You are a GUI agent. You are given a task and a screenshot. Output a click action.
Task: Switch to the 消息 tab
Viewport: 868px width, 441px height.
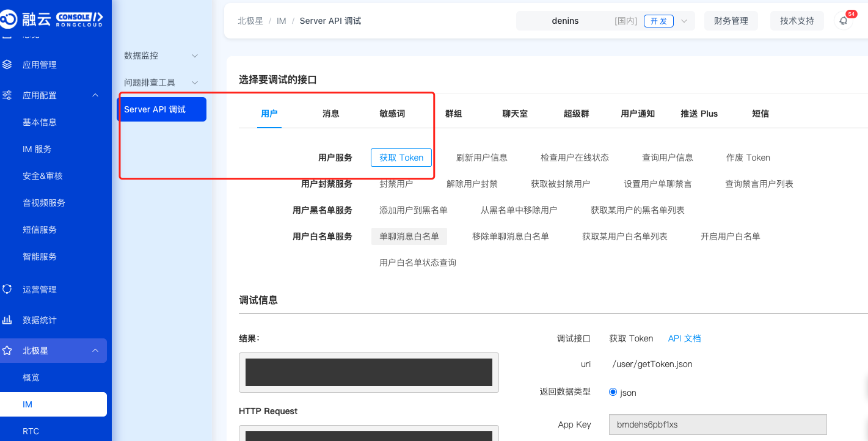coord(331,114)
